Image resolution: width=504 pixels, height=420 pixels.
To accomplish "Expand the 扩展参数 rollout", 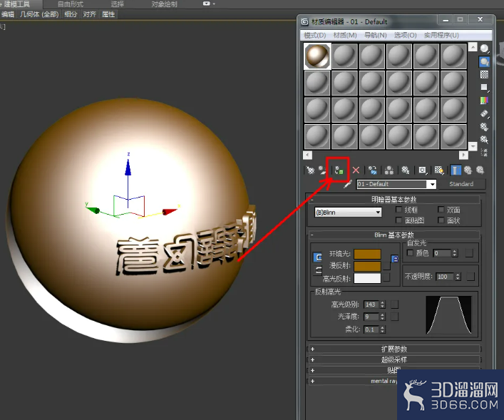I will click(394, 349).
